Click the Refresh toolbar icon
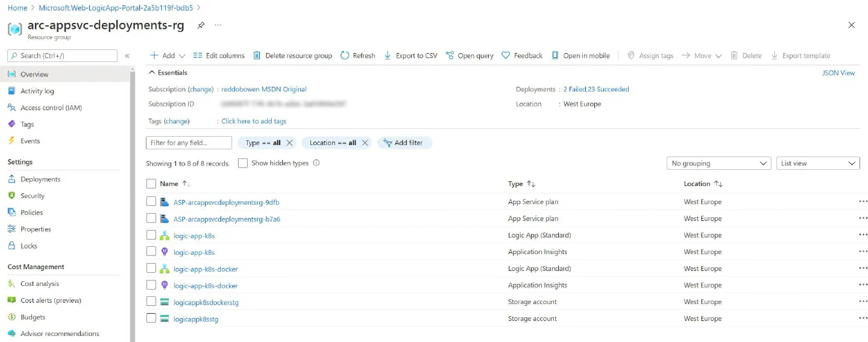 point(345,55)
